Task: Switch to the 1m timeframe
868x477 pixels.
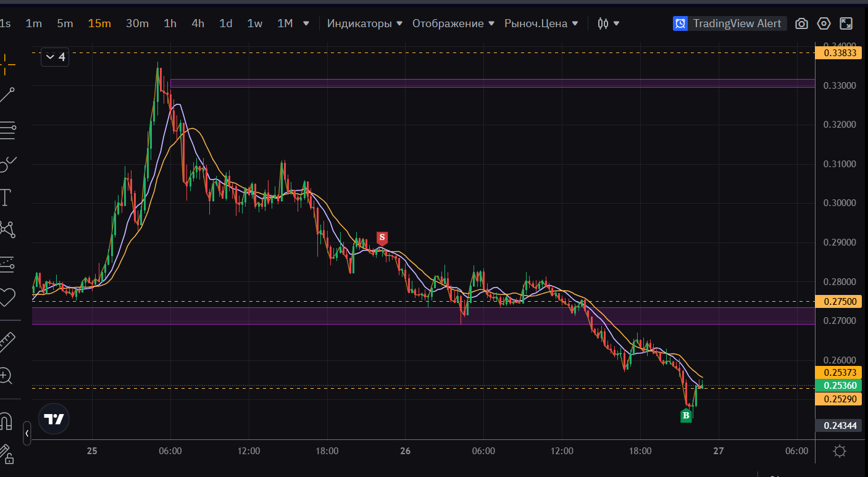Action: [x=34, y=23]
